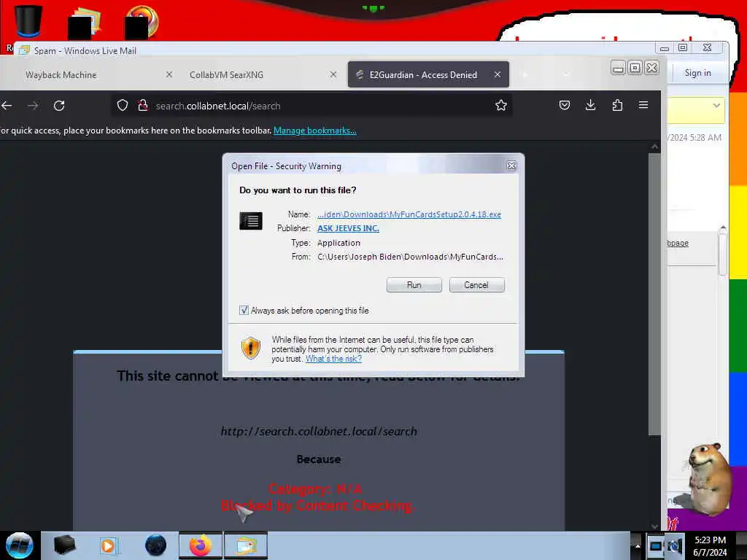The height and width of the screenshot is (560, 747).
Task: Minimize the Firefox window
Action: [x=618, y=68]
